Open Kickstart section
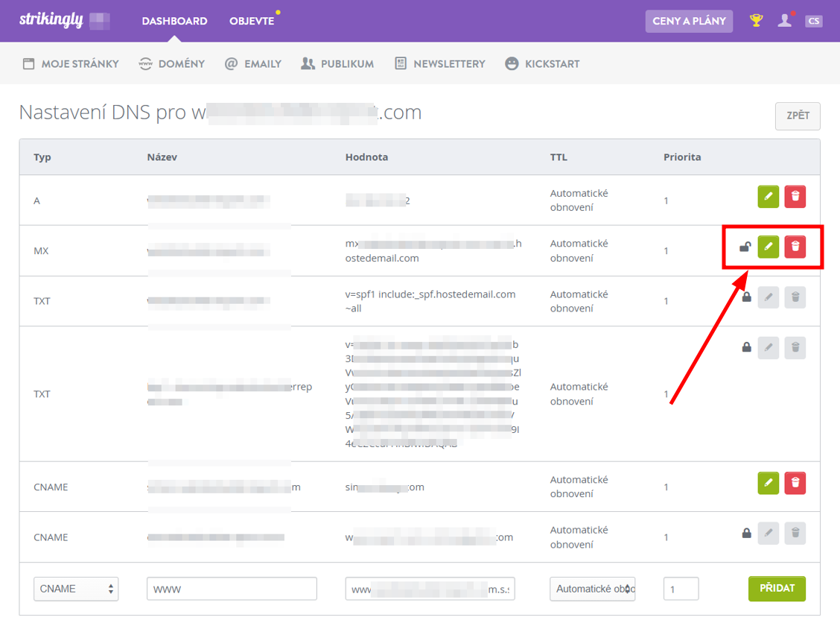 pos(542,64)
